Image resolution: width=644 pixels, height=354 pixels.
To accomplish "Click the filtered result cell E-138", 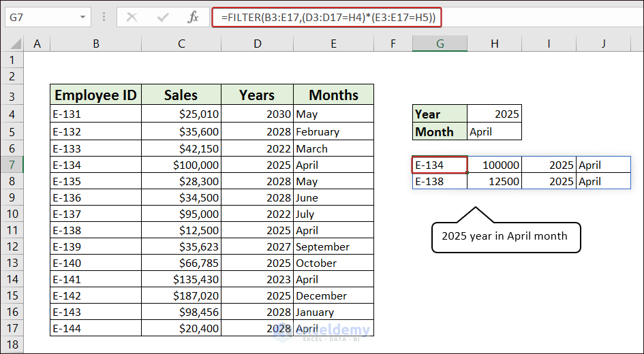I will [440, 181].
